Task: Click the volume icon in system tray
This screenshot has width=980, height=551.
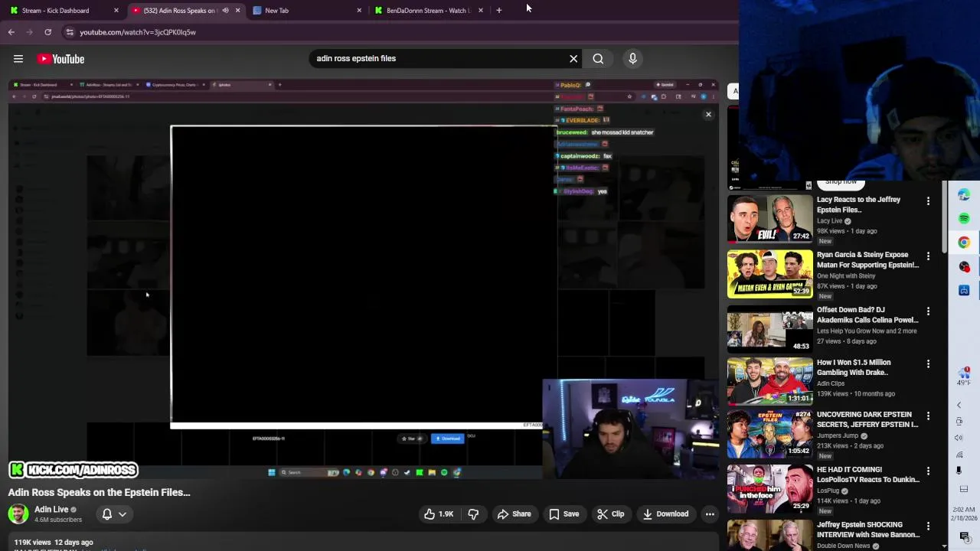Action: pos(959,438)
